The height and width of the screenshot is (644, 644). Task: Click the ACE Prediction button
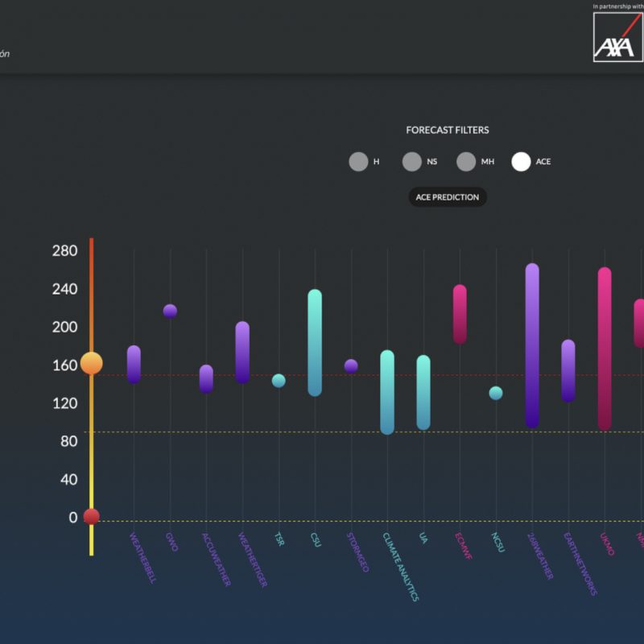click(447, 197)
